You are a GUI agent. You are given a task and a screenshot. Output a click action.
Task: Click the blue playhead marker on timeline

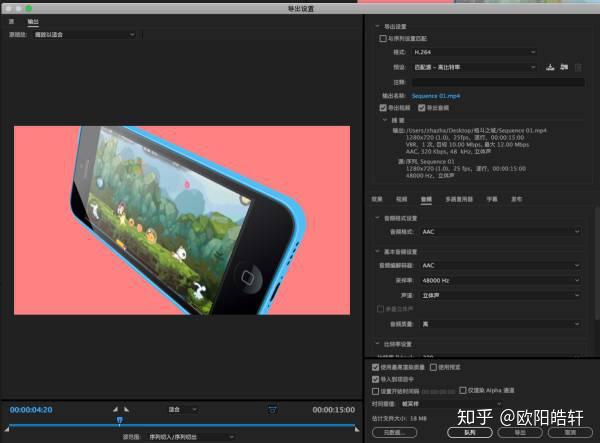coord(119,420)
